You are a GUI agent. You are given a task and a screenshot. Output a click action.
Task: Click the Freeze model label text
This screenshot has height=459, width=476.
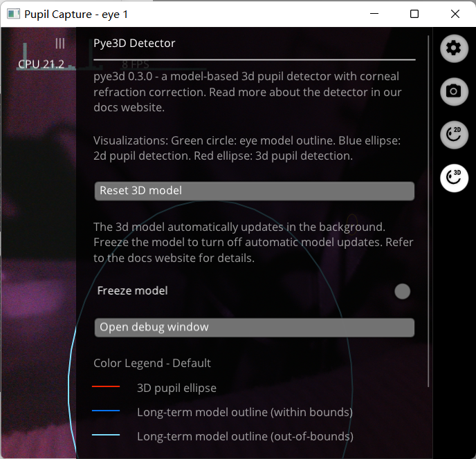(132, 290)
